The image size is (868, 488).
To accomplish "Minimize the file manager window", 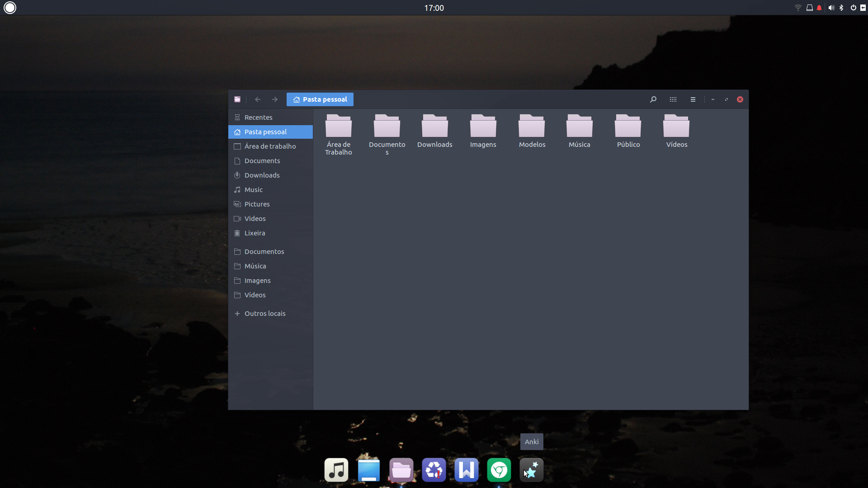I will (713, 99).
